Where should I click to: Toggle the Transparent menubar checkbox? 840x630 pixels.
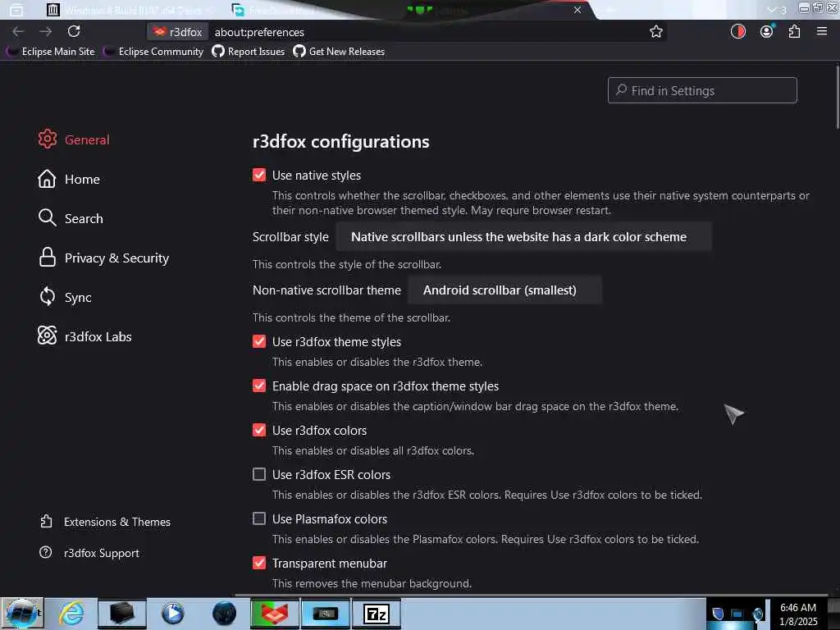(x=259, y=563)
